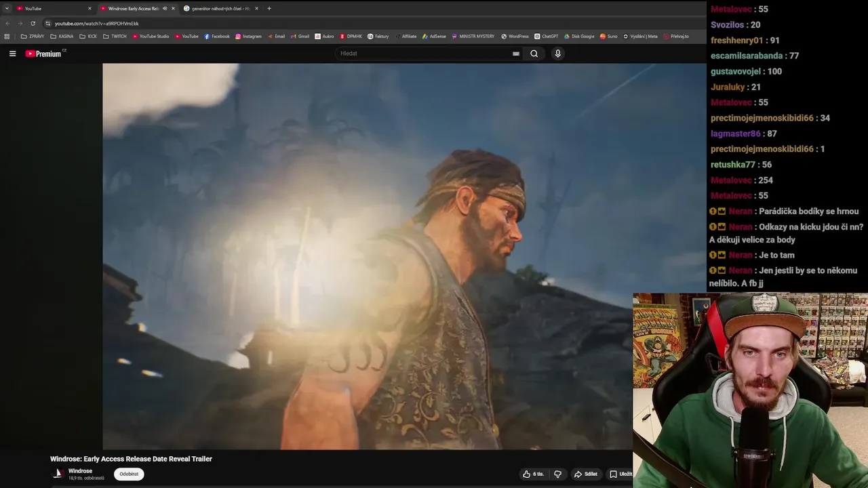
Task: Mute the Windrose tab via speaker icon
Action: coord(165,8)
